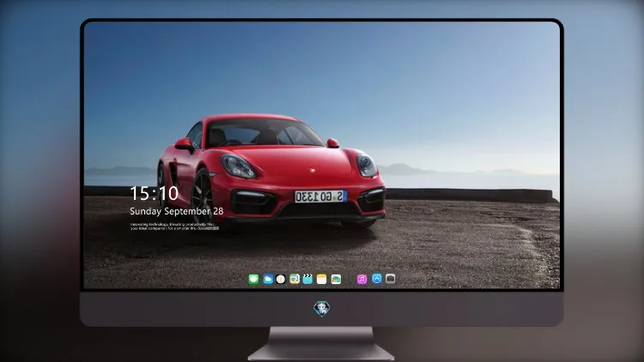Image resolution: width=644 pixels, height=362 pixels.
Task: Open the gray Camera app in dock
Action: (x=391, y=279)
